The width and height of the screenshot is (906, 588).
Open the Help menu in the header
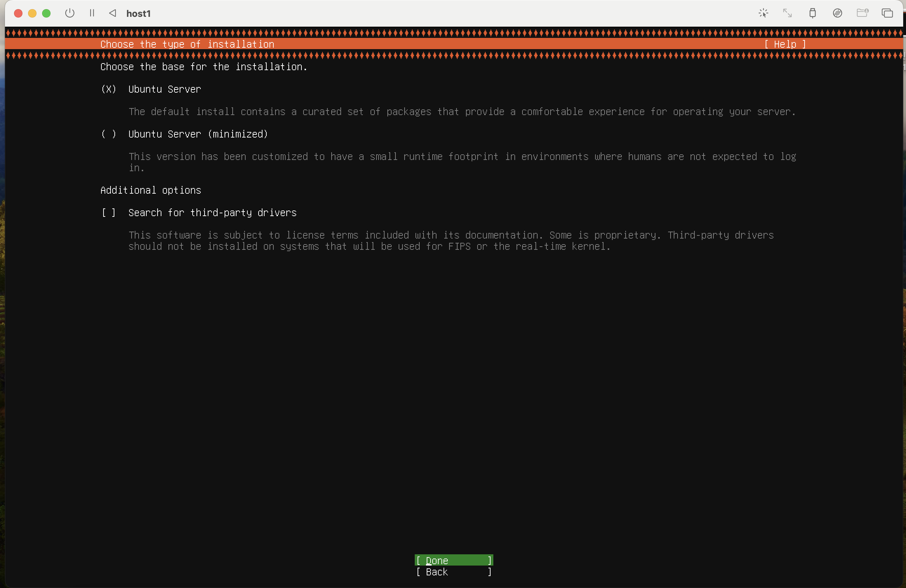coord(785,44)
